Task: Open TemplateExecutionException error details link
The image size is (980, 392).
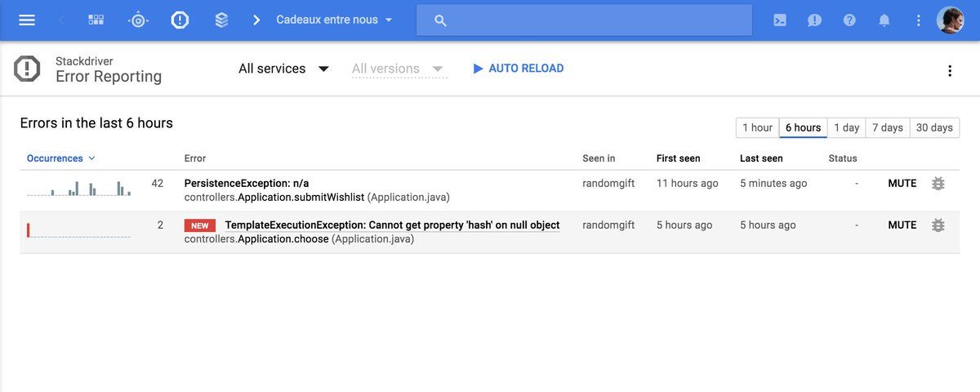Action: tap(392, 225)
